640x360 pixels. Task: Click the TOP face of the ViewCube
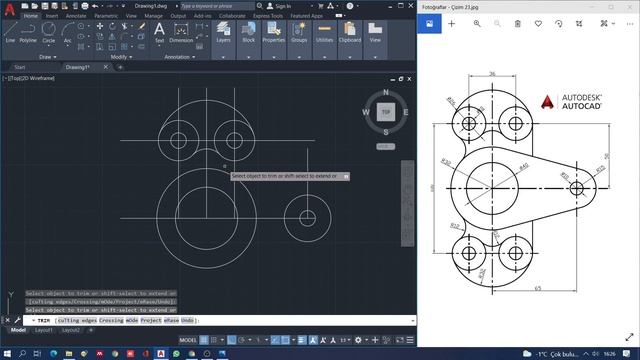386,112
